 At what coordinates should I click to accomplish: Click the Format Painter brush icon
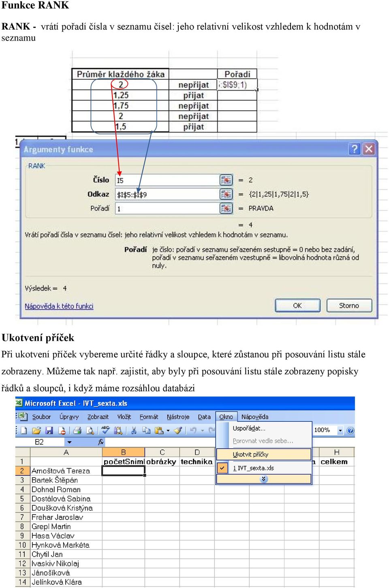coord(178,430)
